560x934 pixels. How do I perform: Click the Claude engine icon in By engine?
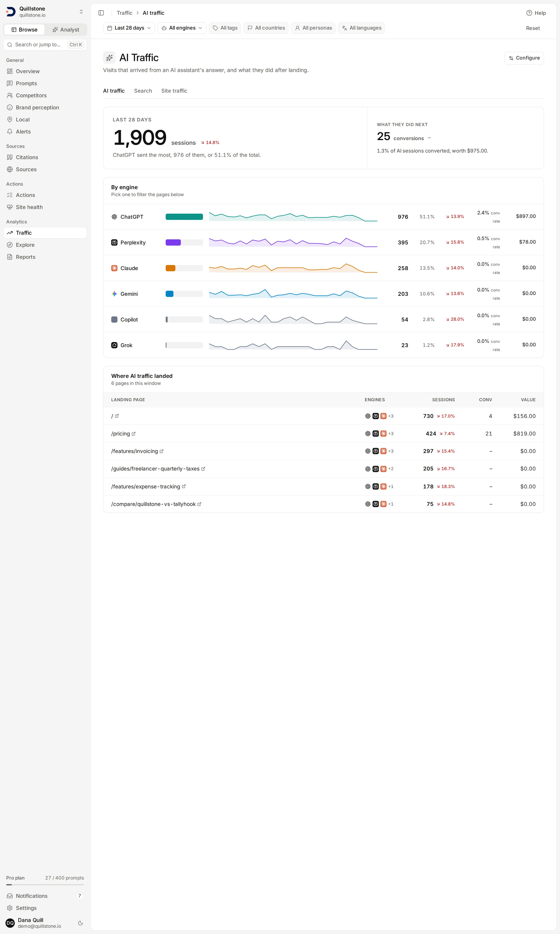tap(114, 268)
